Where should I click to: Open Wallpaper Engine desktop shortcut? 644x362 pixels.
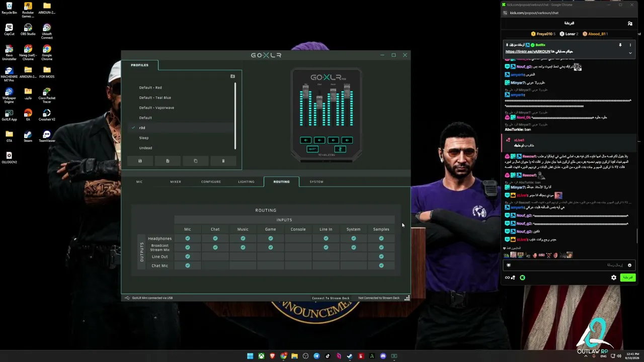[x=9, y=96]
